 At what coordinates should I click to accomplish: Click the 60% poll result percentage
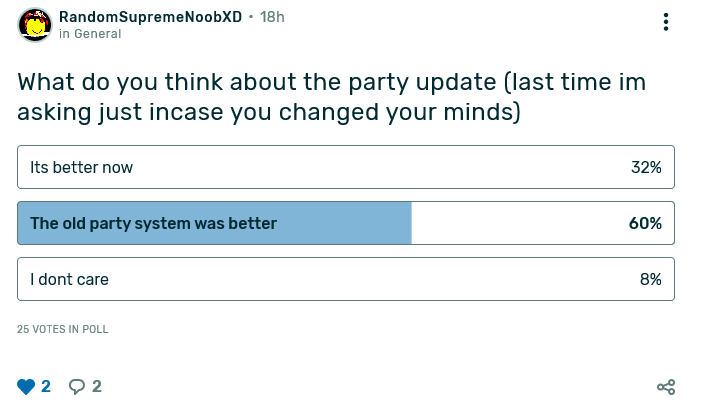(x=645, y=223)
